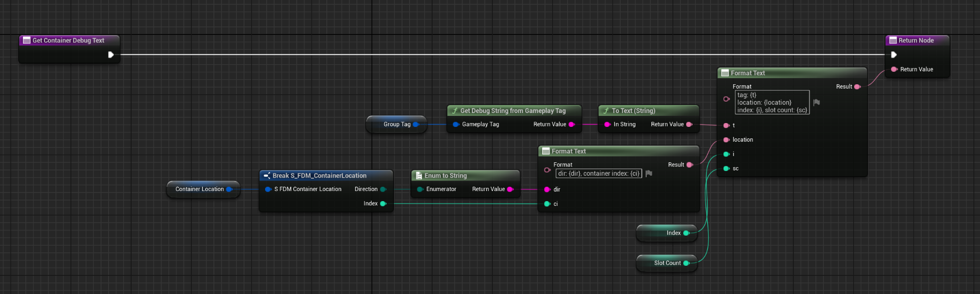Screen dimensions: 980x294
Task: Click the Format input pin on the large Format Text node
Action: click(x=726, y=99)
